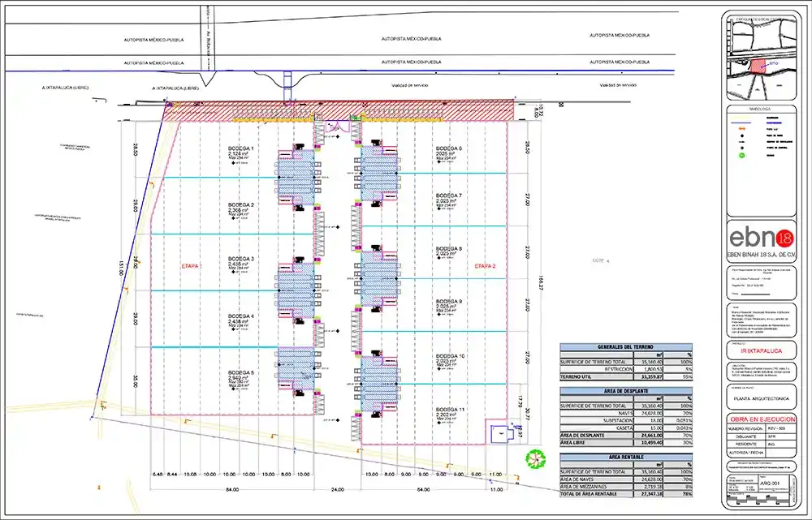Click the ebn18 company logo

pyautogui.click(x=763, y=238)
